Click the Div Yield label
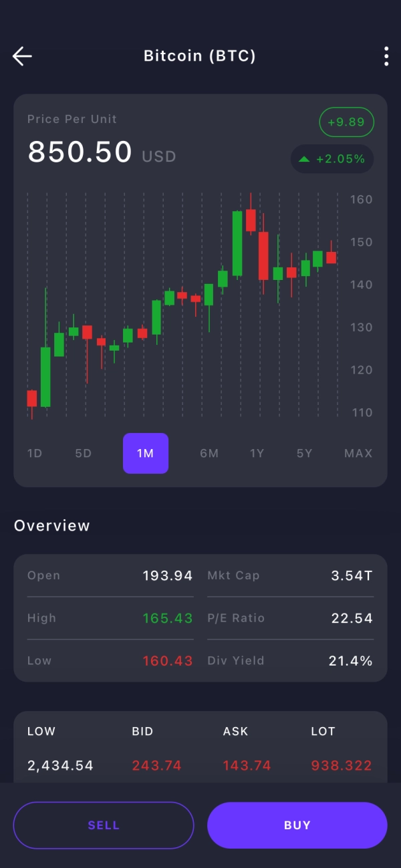The width and height of the screenshot is (401, 868). [x=236, y=661]
